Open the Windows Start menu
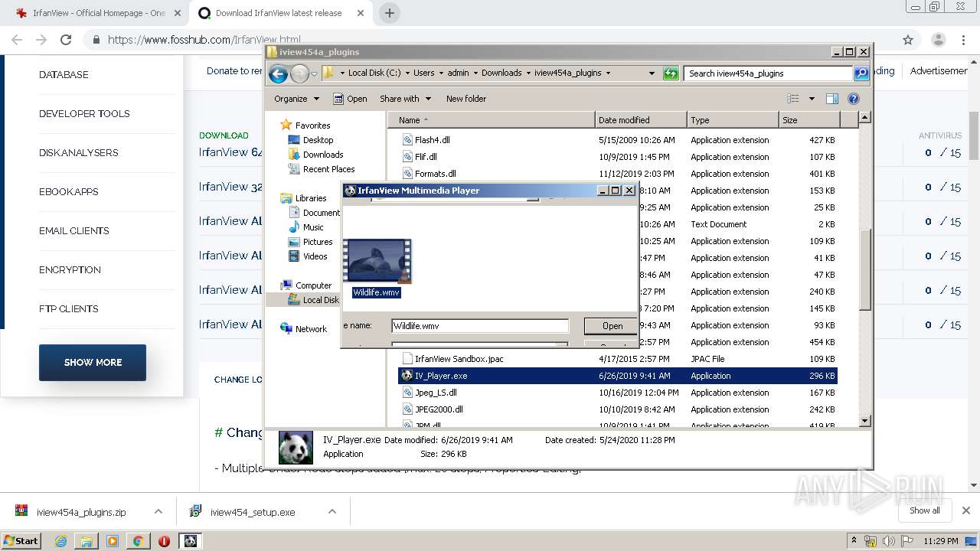Screen dimensions: 980x551 click(x=21, y=541)
